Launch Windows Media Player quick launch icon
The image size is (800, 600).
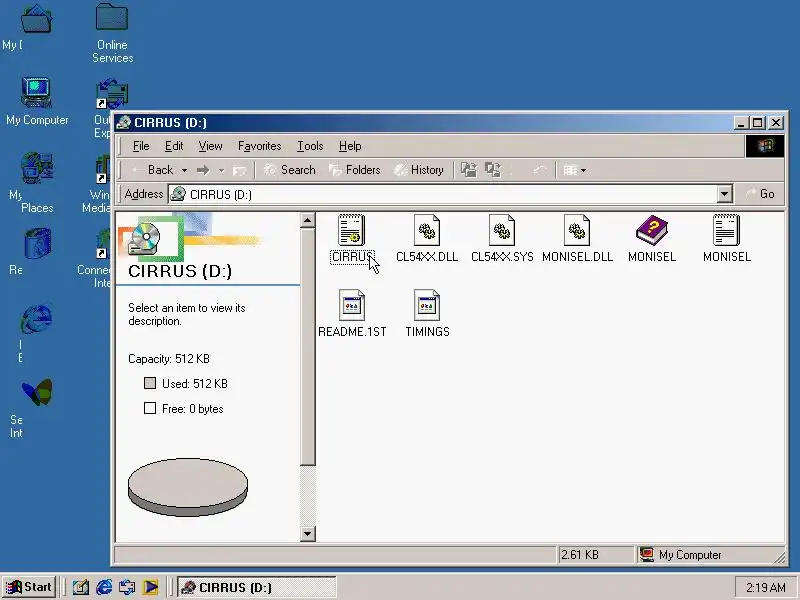tap(150, 587)
